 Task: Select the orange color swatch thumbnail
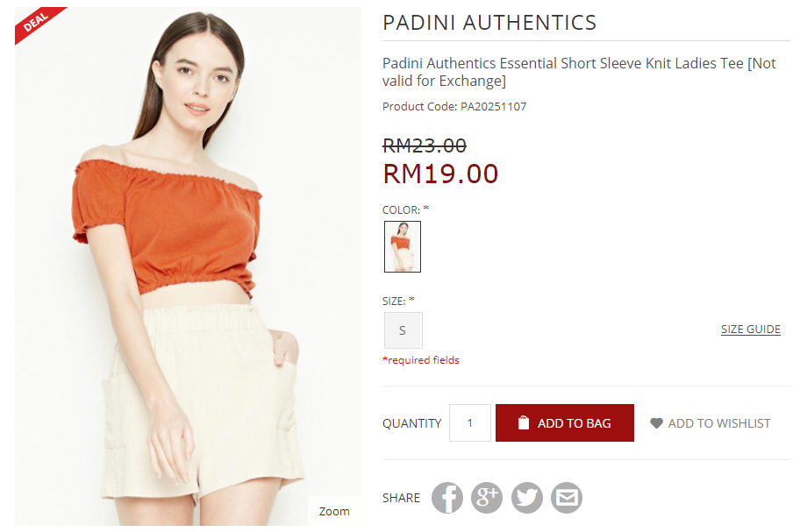[403, 246]
